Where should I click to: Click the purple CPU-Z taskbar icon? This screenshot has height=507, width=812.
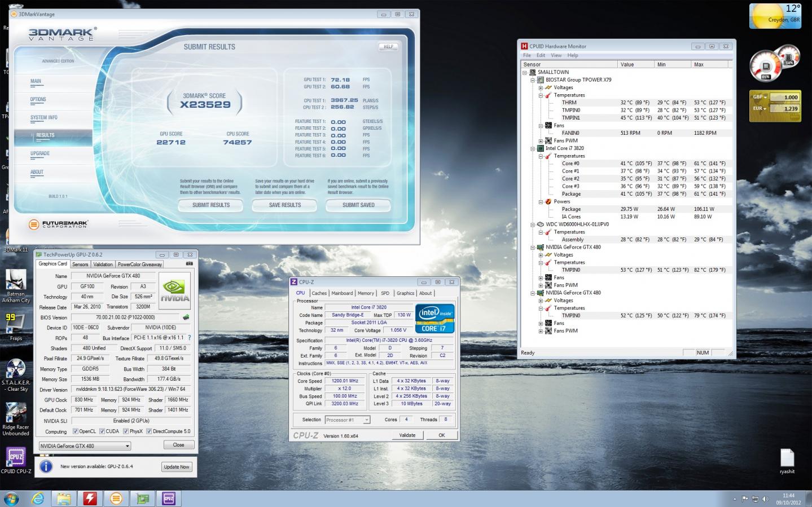pyautogui.click(x=168, y=499)
